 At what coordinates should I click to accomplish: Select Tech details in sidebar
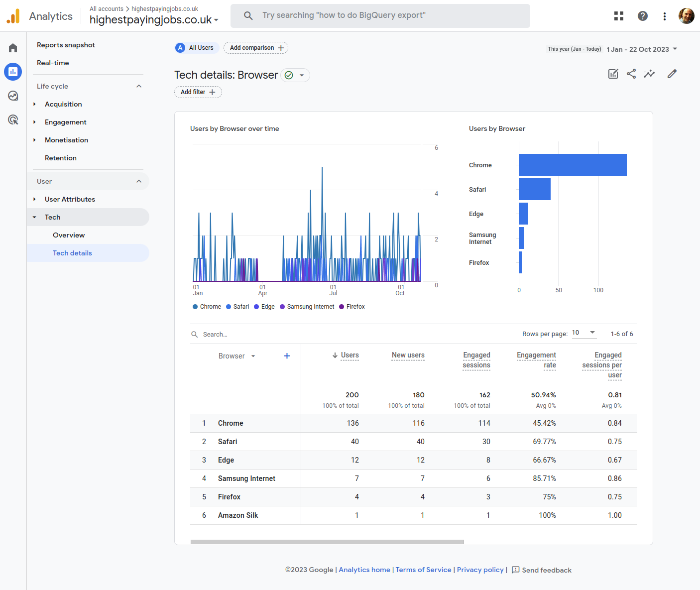pos(72,253)
